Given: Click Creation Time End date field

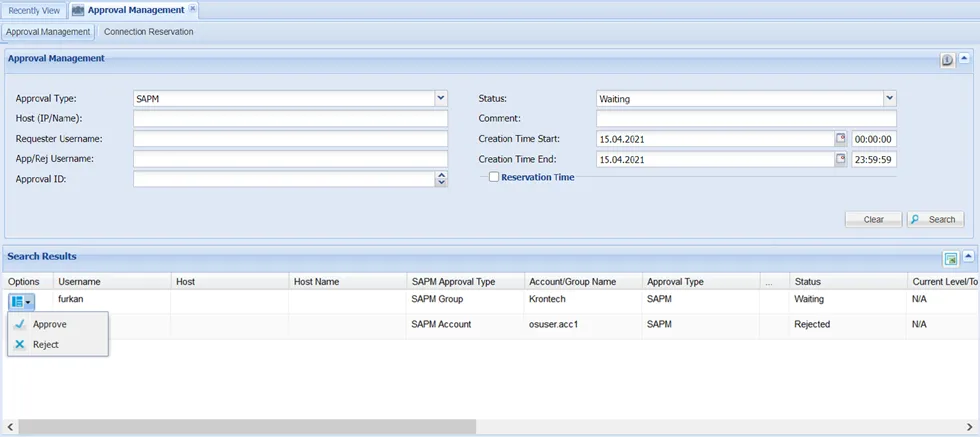Looking at the screenshot, I should [715, 159].
